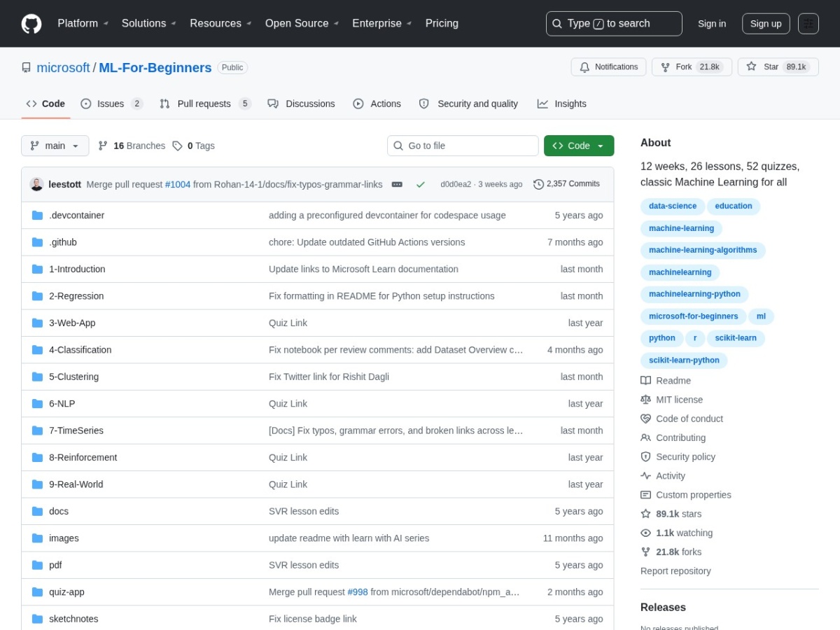The width and height of the screenshot is (840, 630).
Task: Click the Sign in link
Action: click(x=712, y=24)
